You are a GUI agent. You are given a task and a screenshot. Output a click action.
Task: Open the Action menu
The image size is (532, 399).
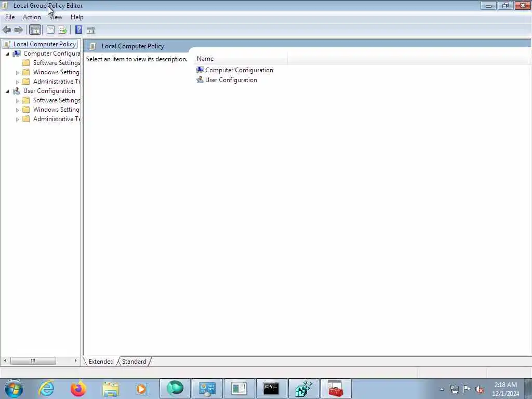(x=32, y=17)
